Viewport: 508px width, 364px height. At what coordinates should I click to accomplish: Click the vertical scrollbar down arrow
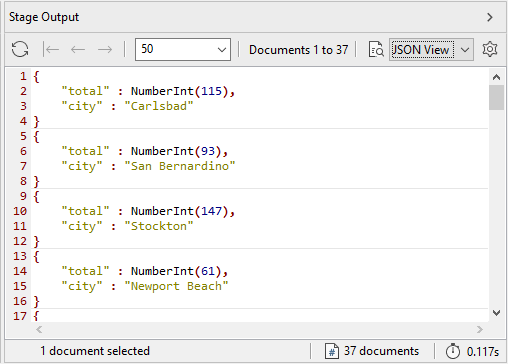coord(496,313)
